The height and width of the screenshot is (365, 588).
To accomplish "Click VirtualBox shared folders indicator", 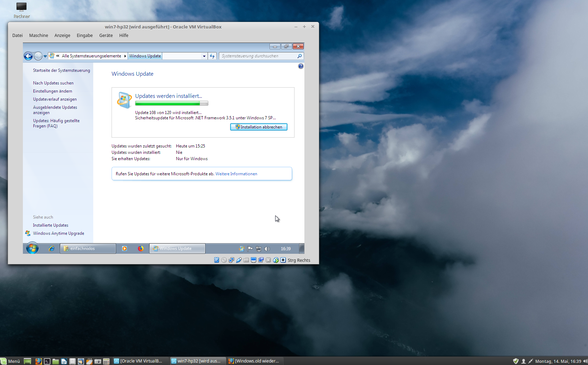I will pos(246,260).
